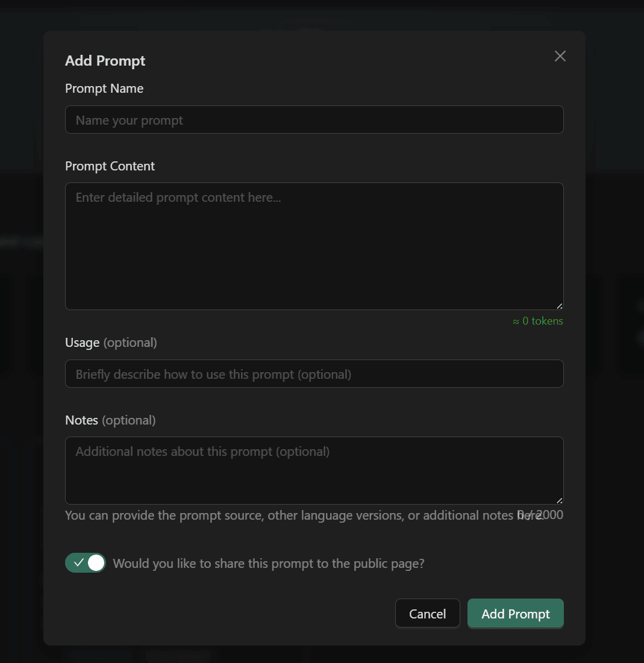The width and height of the screenshot is (644, 663).
Task: Click the resize handle on Notes box
Action: pyautogui.click(x=560, y=500)
